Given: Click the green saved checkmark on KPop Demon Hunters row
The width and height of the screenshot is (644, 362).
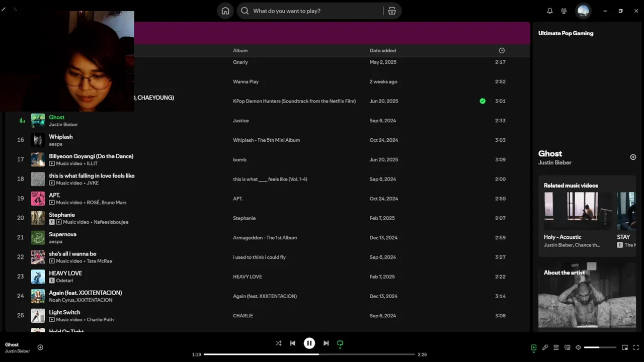Looking at the screenshot, I should (x=482, y=101).
